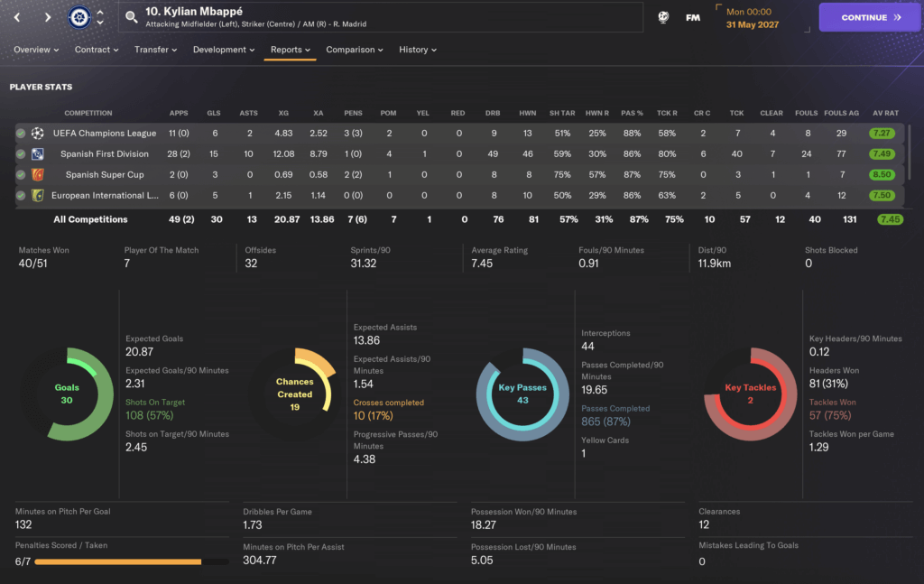The width and height of the screenshot is (924, 584).
Task: Click the back navigation arrow
Action: click(x=21, y=17)
